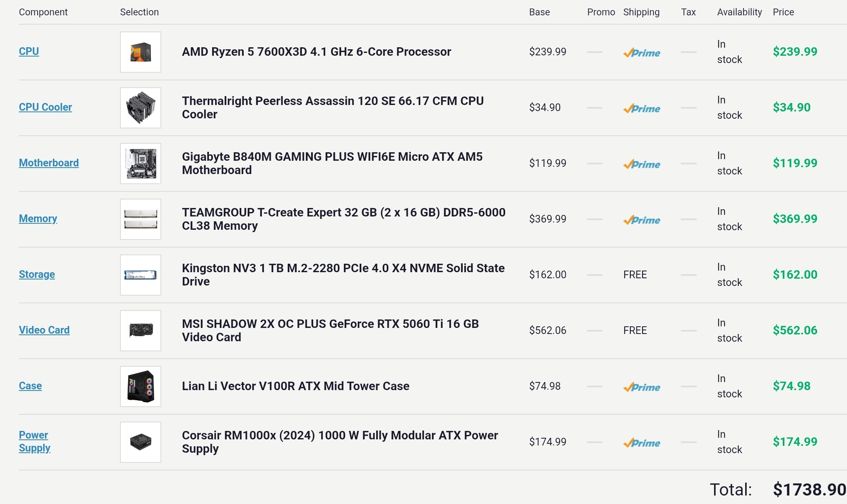Open the Kingston NV3 SSD thumbnail

pos(141,275)
